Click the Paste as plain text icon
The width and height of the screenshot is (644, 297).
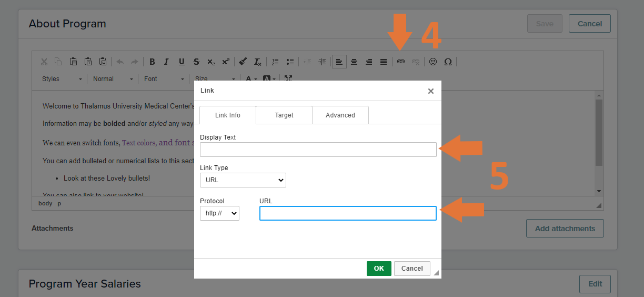[88, 62]
